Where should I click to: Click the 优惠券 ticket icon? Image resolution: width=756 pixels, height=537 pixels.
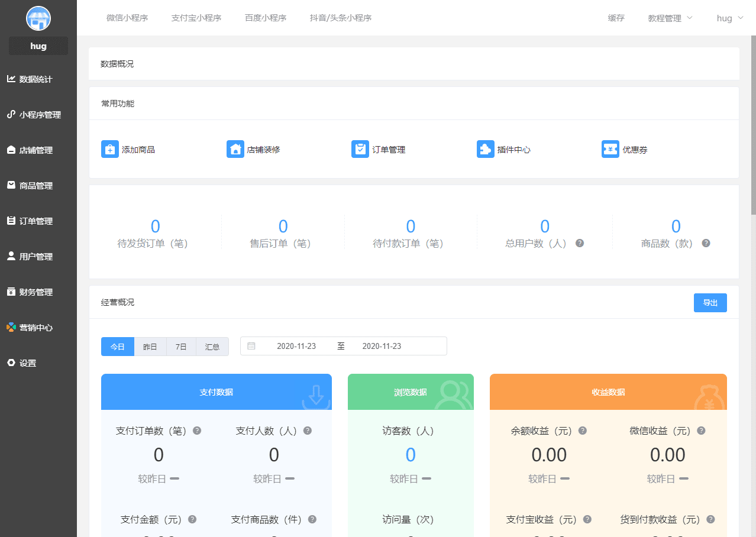(610, 149)
